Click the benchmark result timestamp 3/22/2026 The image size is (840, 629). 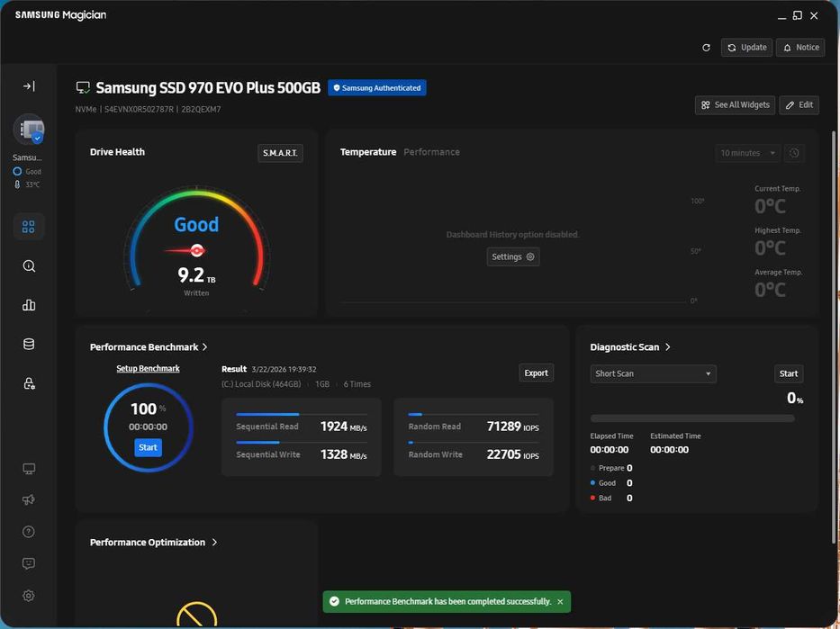(284, 369)
